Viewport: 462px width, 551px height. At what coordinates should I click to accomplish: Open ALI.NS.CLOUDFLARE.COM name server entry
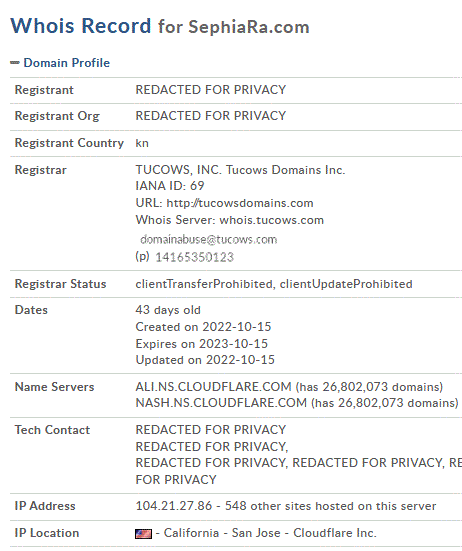[x=213, y=387]
